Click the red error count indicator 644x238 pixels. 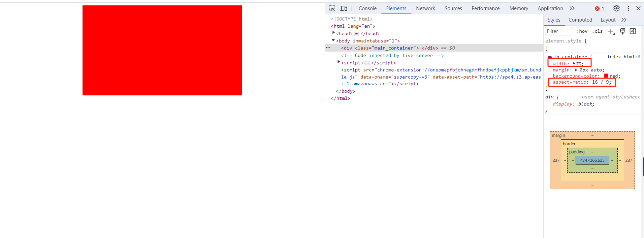(x=600, y=8)
